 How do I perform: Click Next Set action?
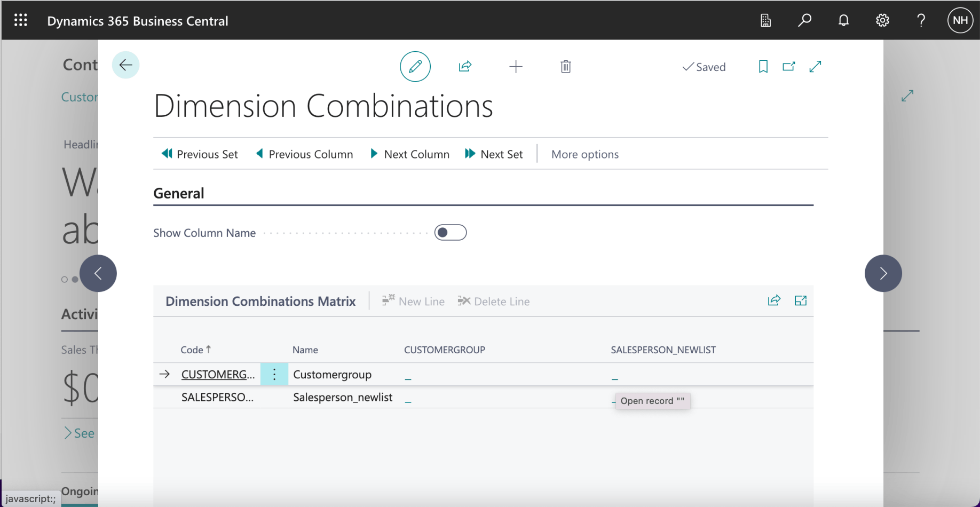pyautogui.click(x=494, y=154)
